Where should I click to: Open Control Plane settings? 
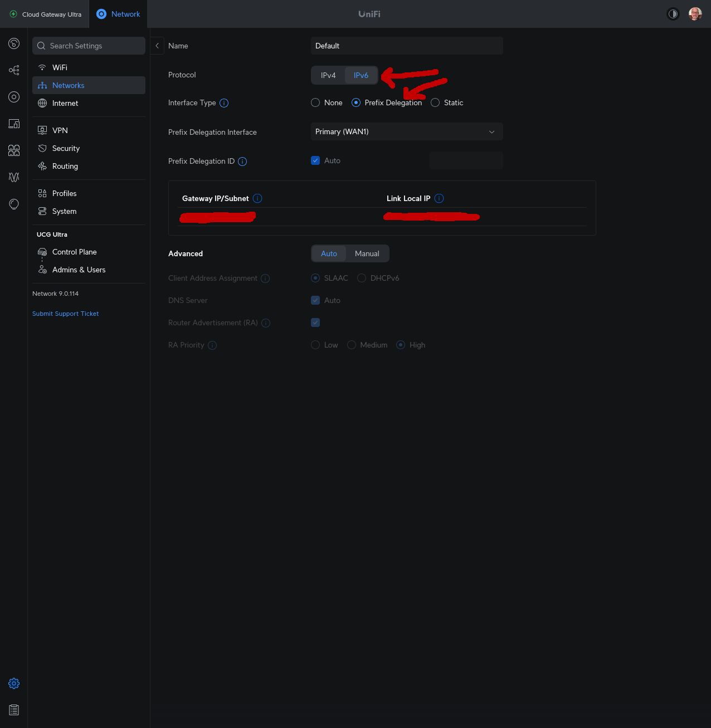(x=89, y=252)
